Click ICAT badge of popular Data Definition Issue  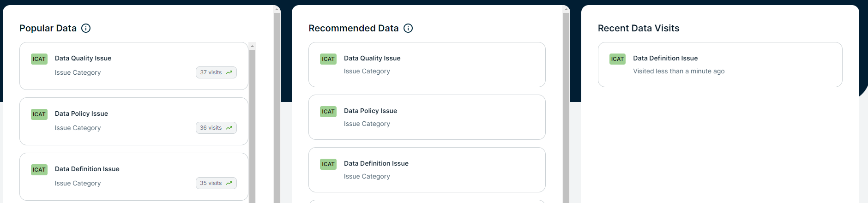(39, 170)
